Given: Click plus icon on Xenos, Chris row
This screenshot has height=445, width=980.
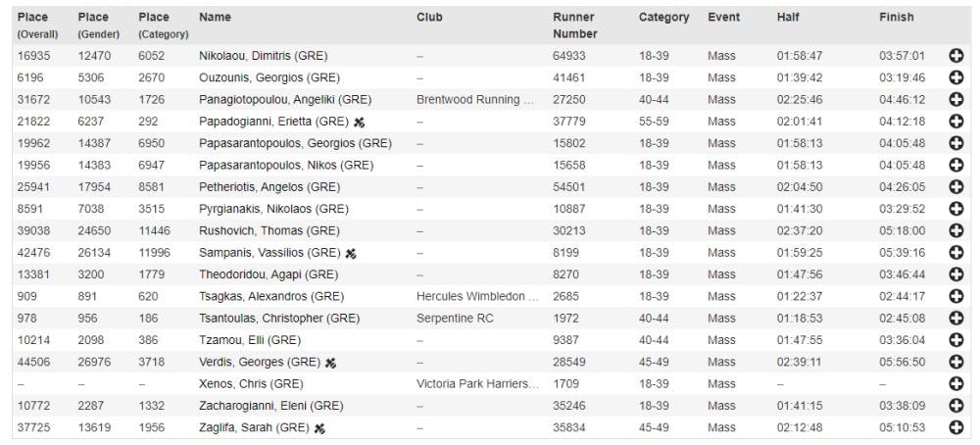Looking at the screenshot, I should tap(956, 383).
